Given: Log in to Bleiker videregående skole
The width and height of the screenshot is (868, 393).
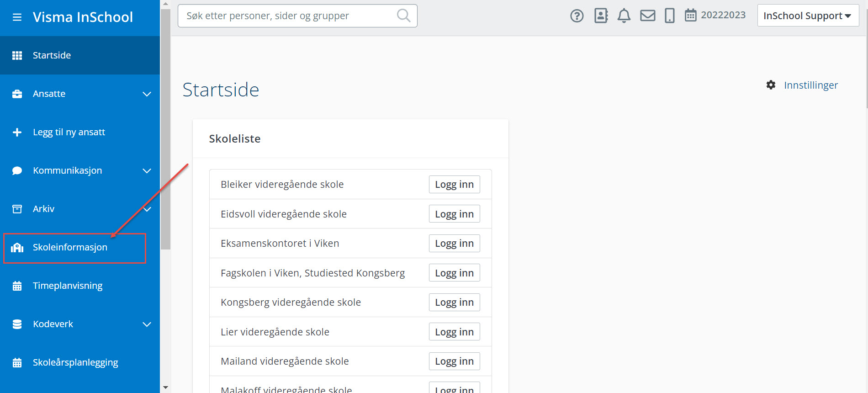Looking at the screenshot, I should (454, 185).
